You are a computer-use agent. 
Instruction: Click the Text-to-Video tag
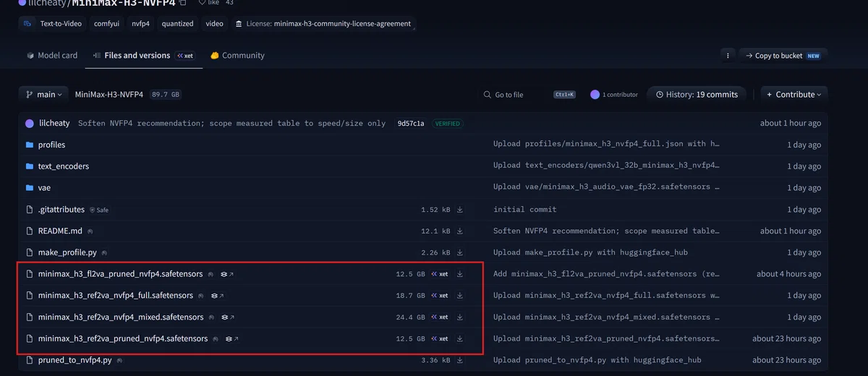[53, 23]
